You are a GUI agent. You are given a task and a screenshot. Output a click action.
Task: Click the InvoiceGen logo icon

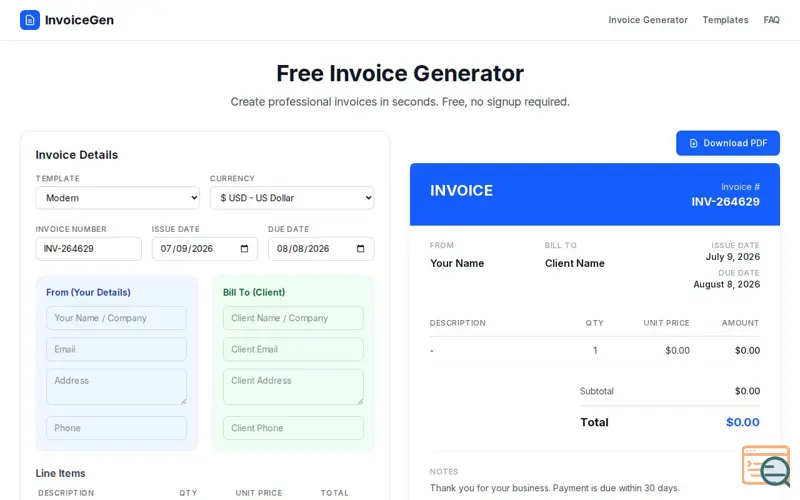pos(30,20)
